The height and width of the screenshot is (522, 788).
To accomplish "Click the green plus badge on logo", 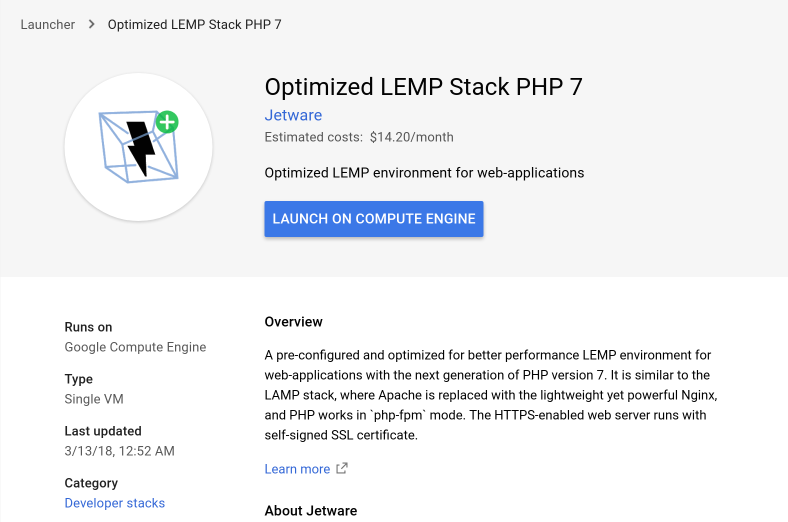I will 167,123.
